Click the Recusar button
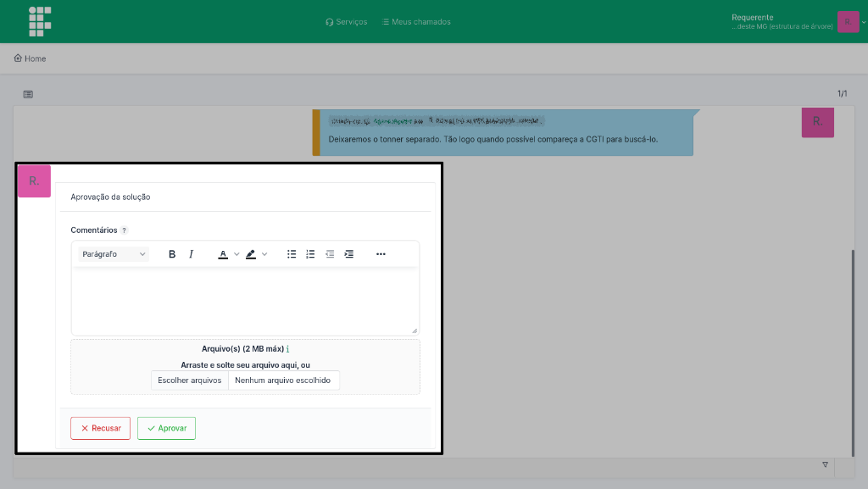The image size is (868, 489). pos(101,428)
